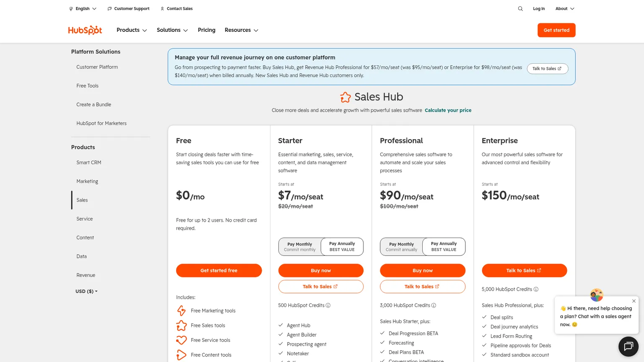Select Marketing in sidebar
This screenshot has height=362, width=644.
click(x=87, y=181)
